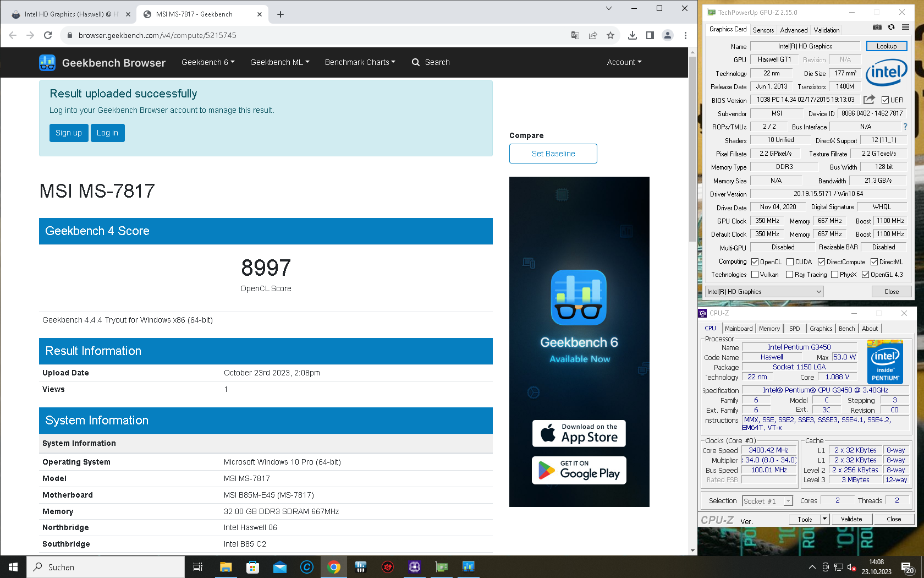Click the Chrome reload page icon

(x=48, y=35)
